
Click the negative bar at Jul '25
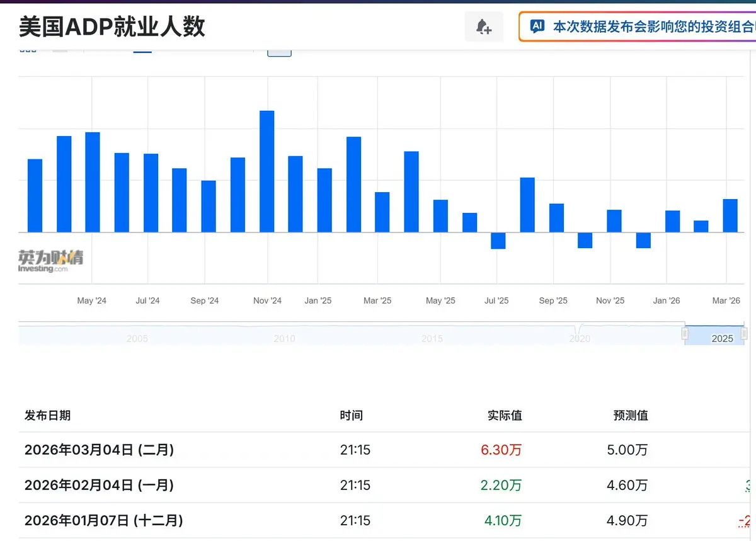click(498, 241)
